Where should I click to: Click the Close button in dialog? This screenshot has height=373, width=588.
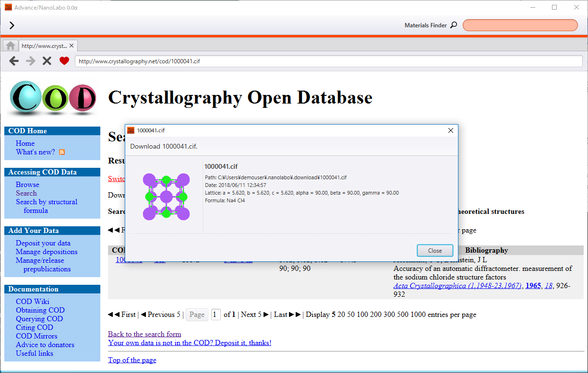point(435,250)
